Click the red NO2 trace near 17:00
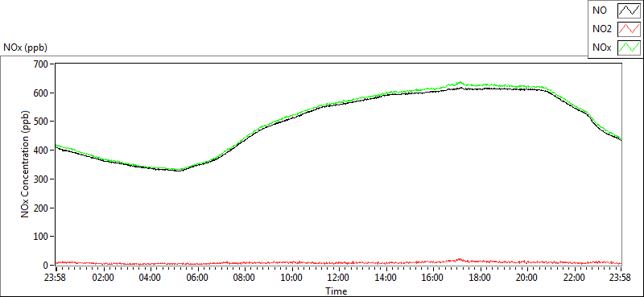The width and height of the screenshot is (644, 297). pyautogui.click(x=460, y=260)
